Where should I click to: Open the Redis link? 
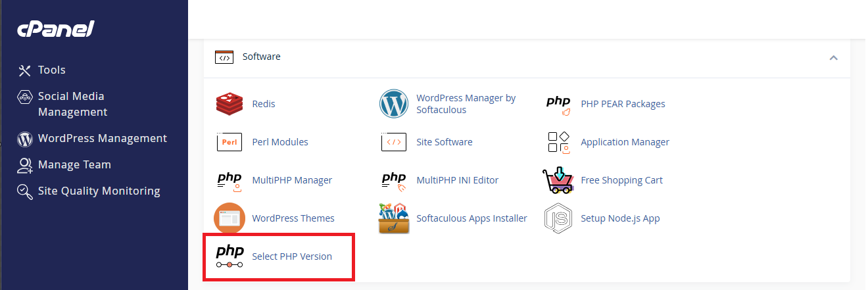264,104
